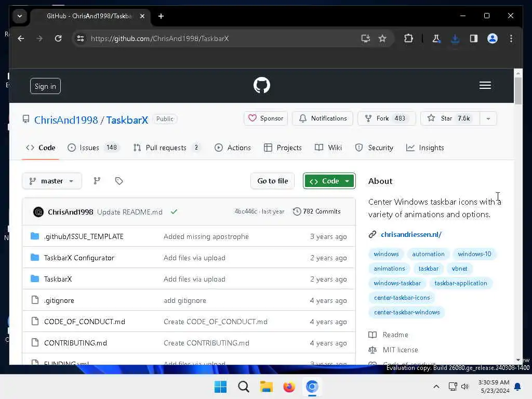Click the Sign in button

(x=46, y=86)
